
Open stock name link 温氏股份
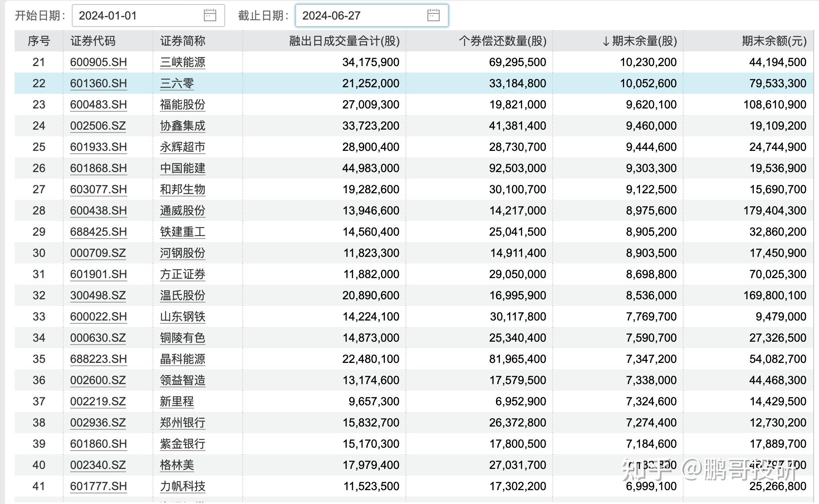183,295
